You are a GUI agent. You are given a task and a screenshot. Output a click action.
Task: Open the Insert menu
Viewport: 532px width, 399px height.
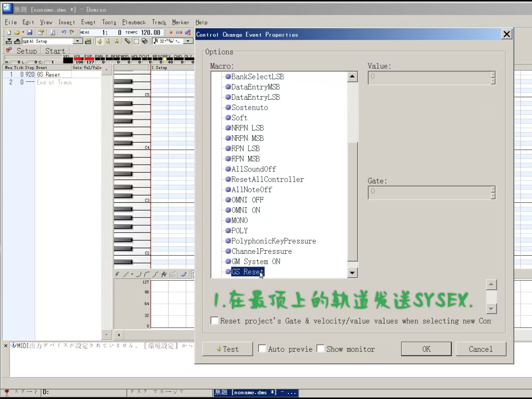click(x=66, y=22)
